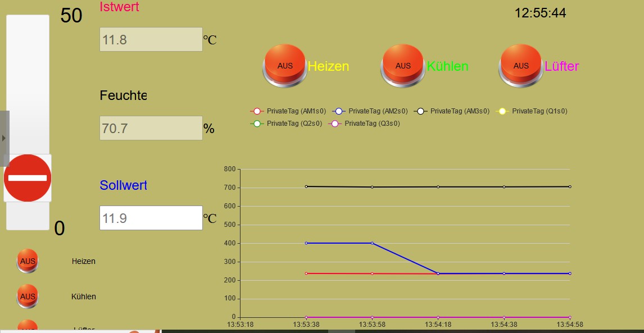This screenshot has width=644, height=333.
Task: Toggle the large AUS button beside magenta Lüfter
Action: click(x=521, y=65)
